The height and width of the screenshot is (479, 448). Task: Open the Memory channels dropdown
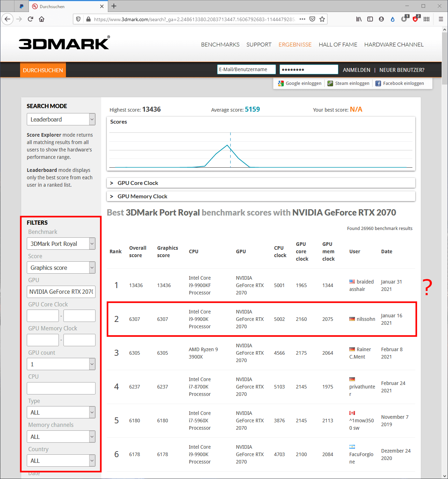(61, 437)
